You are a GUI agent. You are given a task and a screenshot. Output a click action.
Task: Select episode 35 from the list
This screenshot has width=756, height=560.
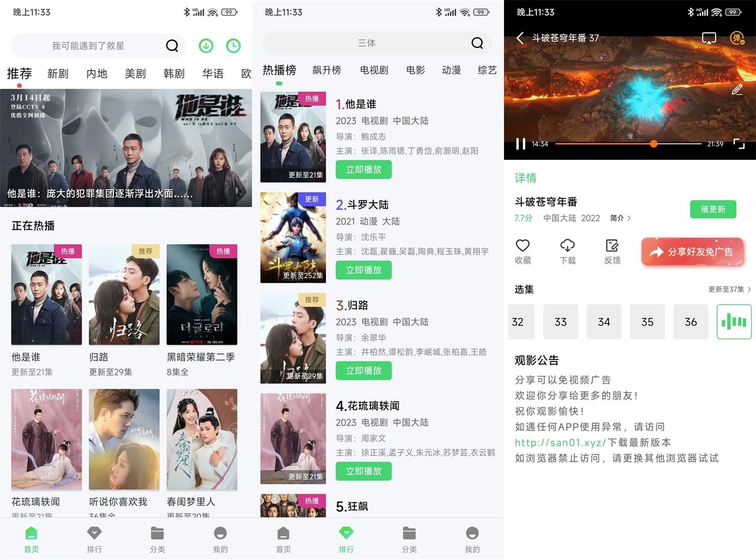click(x=647, y=322)
